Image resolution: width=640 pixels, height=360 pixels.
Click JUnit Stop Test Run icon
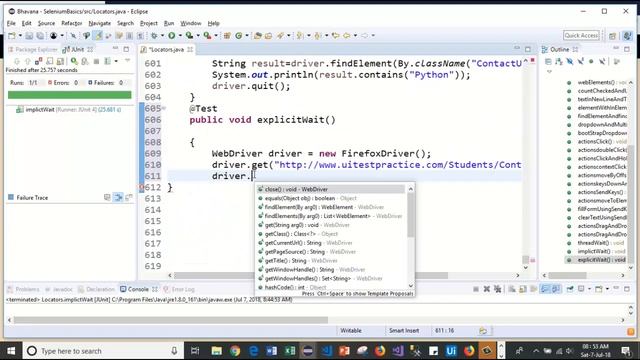(96, 62)
